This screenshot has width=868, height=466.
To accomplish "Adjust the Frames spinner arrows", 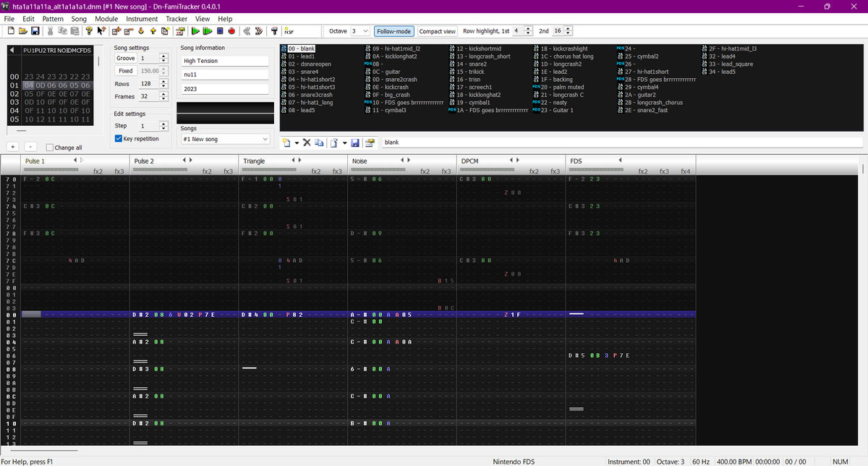I will 163,96.
